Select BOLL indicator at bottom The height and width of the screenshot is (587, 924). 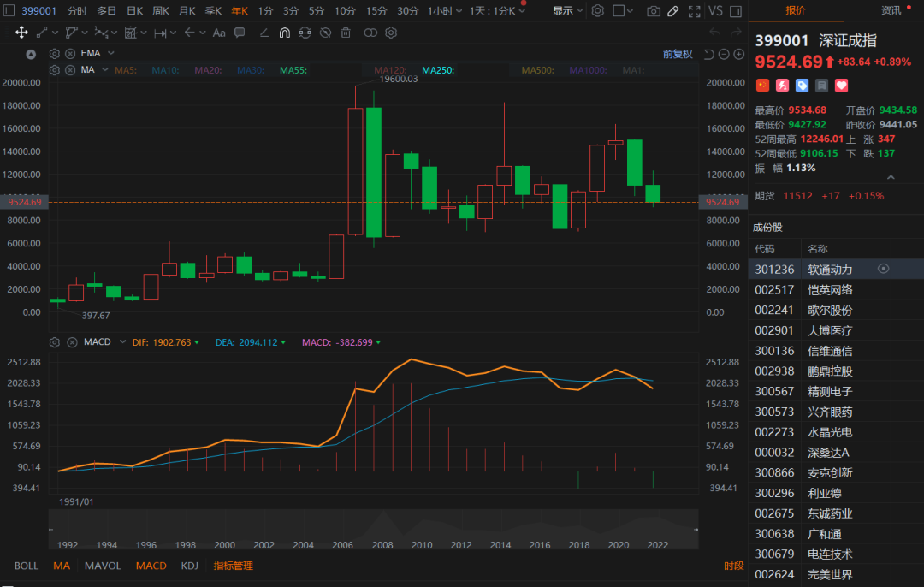point(27,566)
